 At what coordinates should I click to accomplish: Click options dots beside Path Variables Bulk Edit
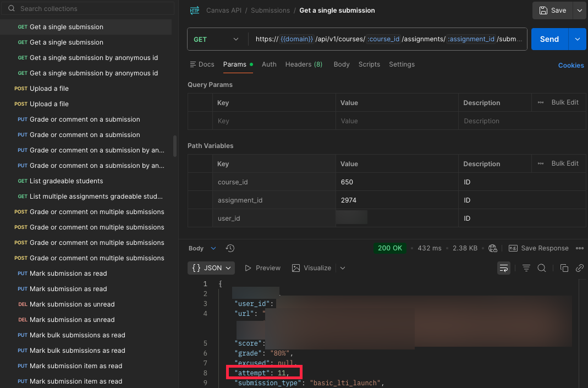click(x=541, y=163)
